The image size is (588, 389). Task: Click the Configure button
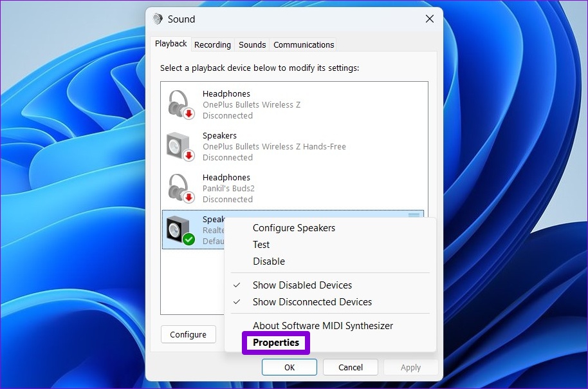tap(188, 335)
